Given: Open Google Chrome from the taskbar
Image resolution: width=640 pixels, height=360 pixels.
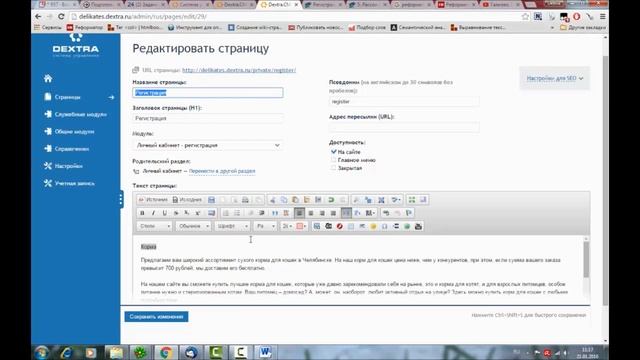Looking at the screenshot, I should [x=165, y=352].
